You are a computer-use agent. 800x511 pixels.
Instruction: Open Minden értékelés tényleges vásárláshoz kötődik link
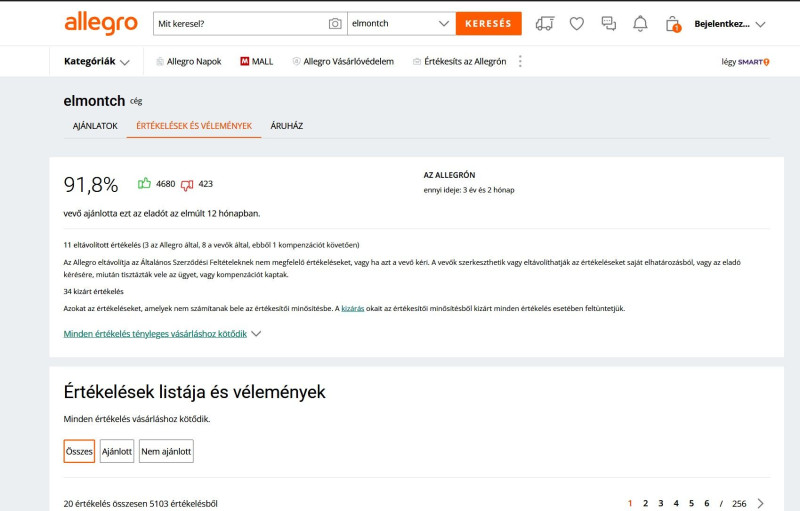click(x=155, y=334)
